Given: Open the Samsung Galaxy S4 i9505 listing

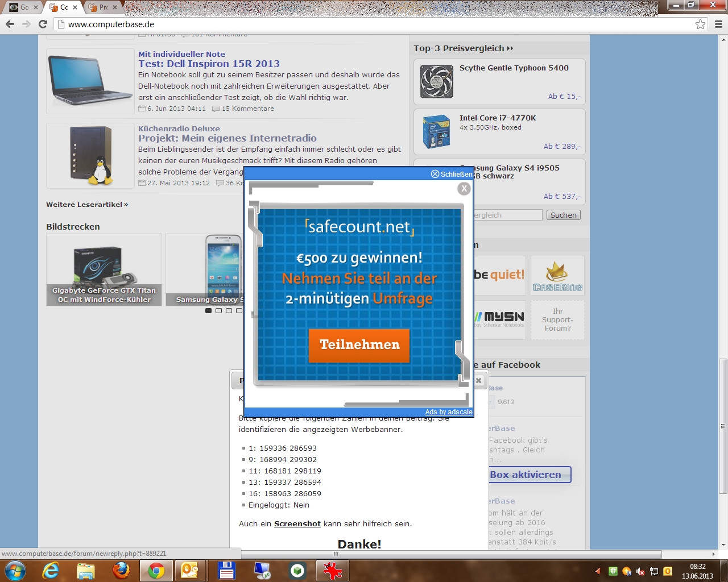Looking at the screenshot, I should click(516, 168).
